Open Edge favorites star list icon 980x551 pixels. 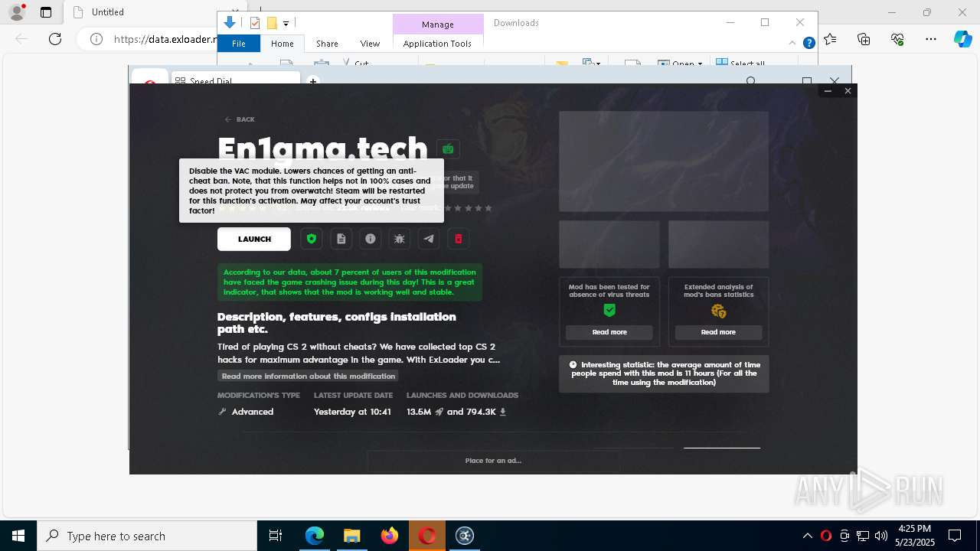coord(830,39)
